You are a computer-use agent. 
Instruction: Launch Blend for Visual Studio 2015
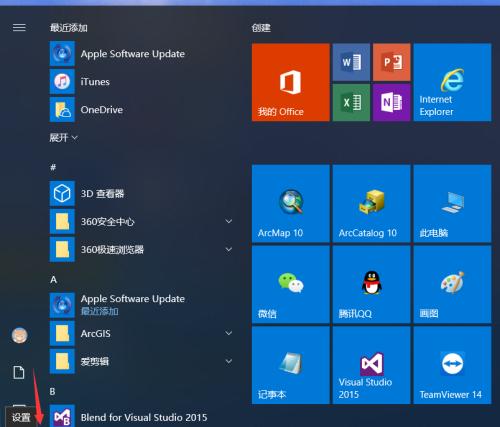pyautogui.click(x=142, y=417)
